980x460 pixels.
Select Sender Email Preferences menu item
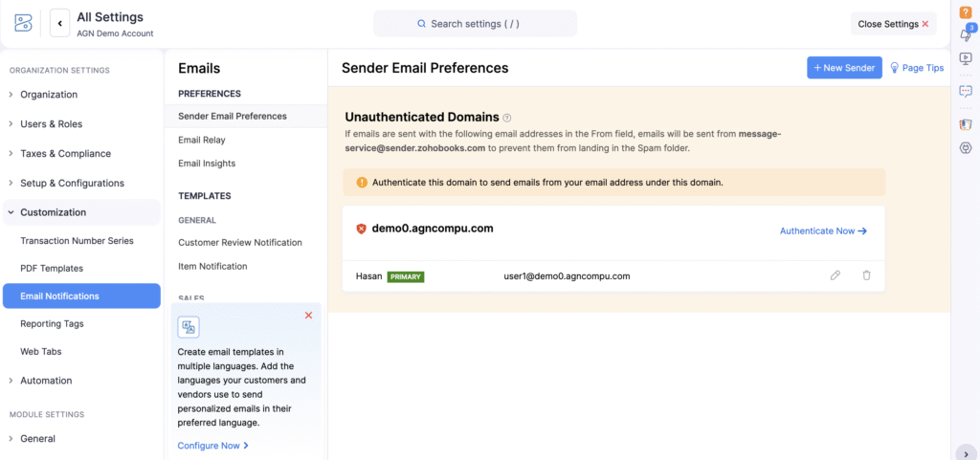pos(246,116)
